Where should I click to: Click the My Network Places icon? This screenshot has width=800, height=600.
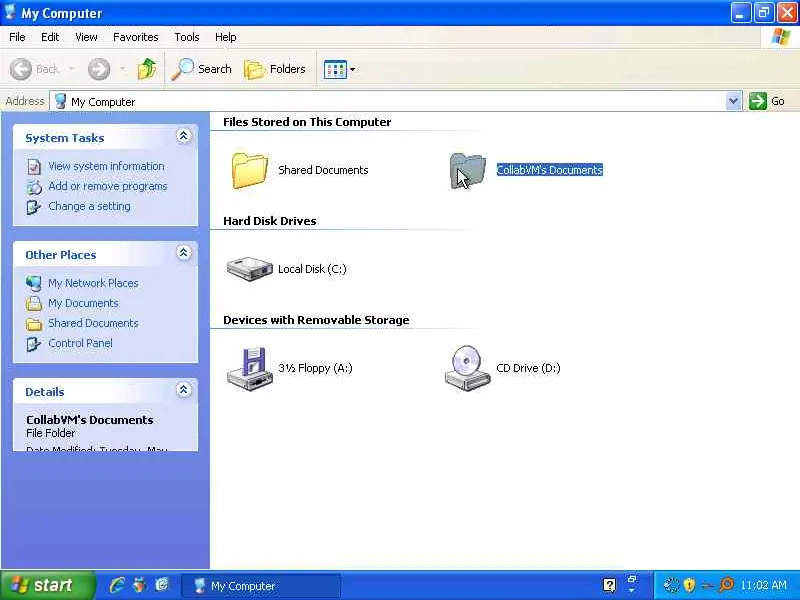click(34, 283)
